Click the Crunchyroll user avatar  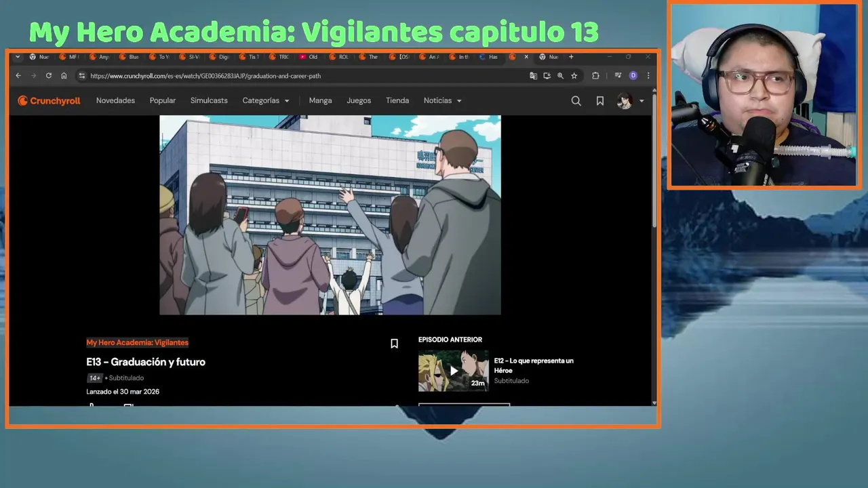[x=624, y=101]
